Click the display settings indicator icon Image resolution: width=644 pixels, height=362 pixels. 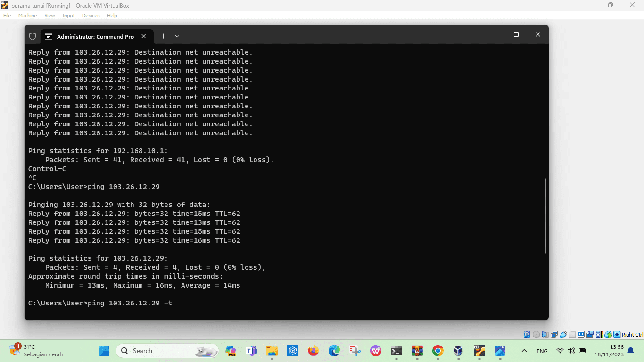tap(581, 335)
